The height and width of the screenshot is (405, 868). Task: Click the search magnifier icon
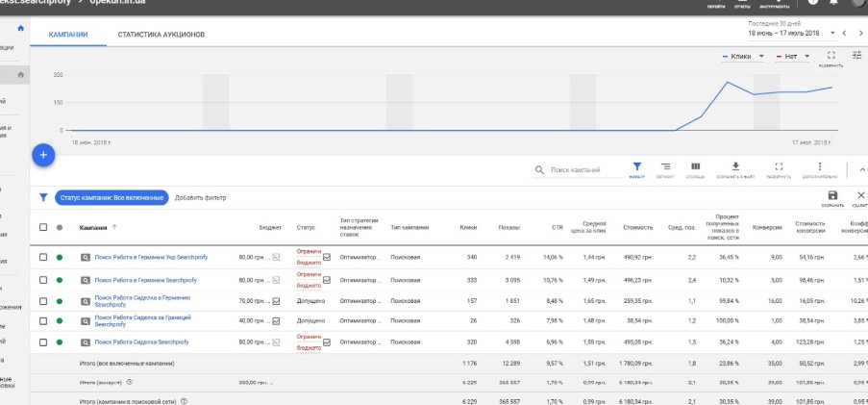[539, 170]
